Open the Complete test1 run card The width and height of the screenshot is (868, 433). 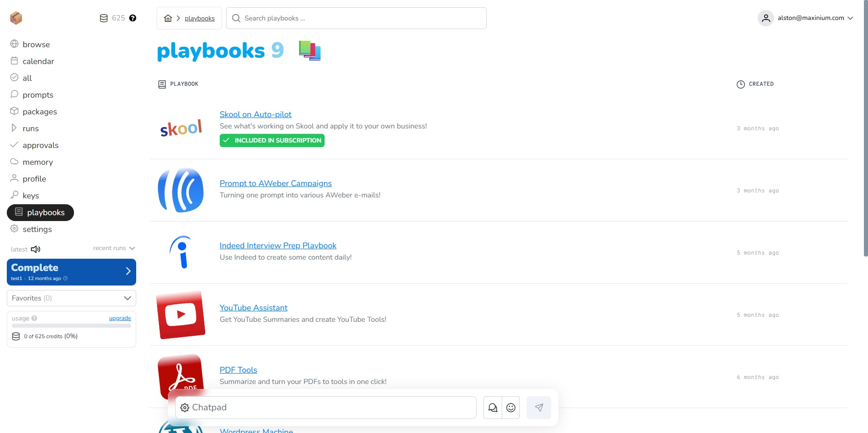pos(71,272)
